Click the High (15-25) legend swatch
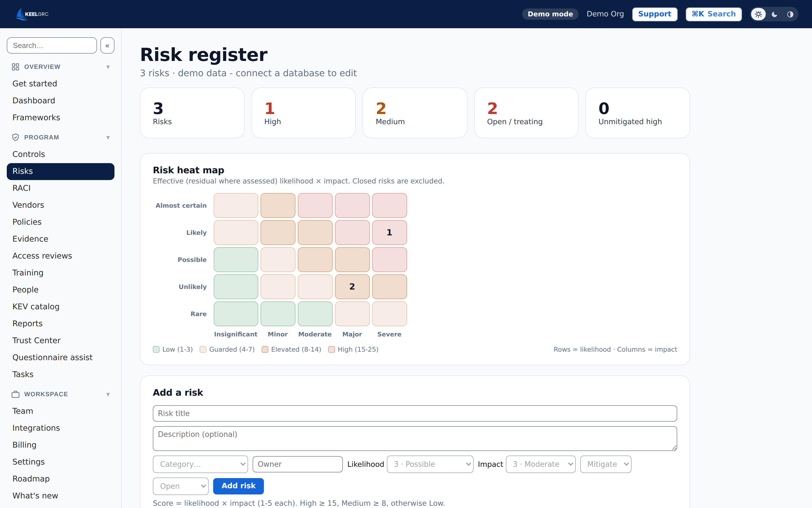 [332, 349]
